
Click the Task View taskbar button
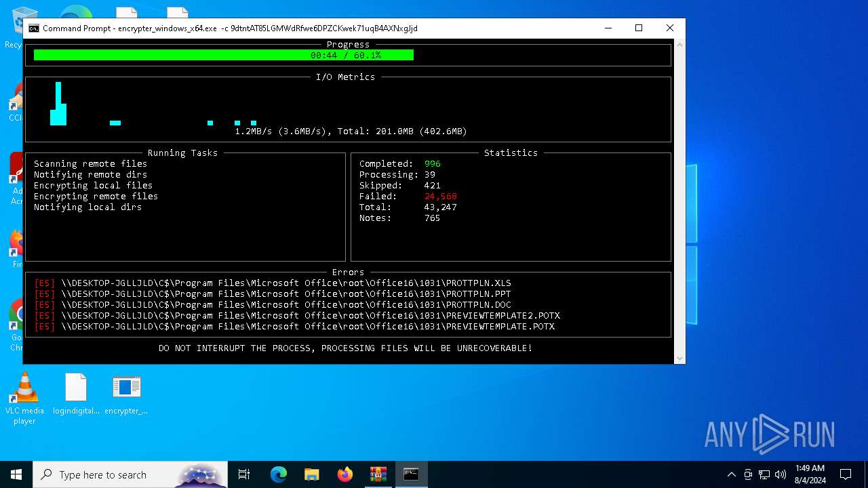[244, 474]
